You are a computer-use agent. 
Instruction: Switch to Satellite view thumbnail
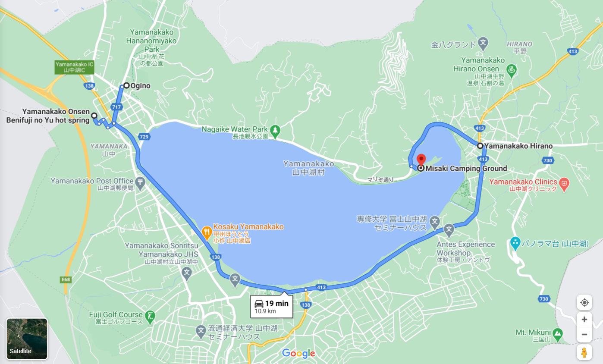point(27,339)
